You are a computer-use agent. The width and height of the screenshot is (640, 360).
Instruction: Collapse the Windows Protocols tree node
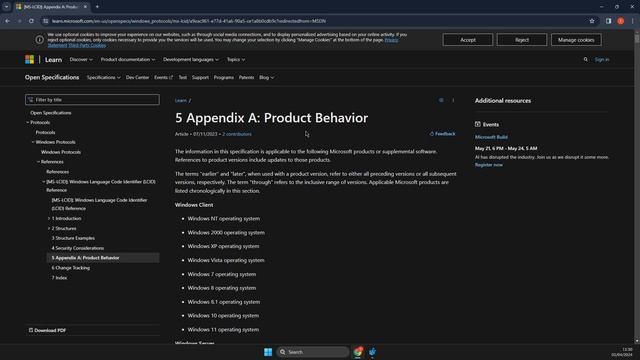[33, 142]
